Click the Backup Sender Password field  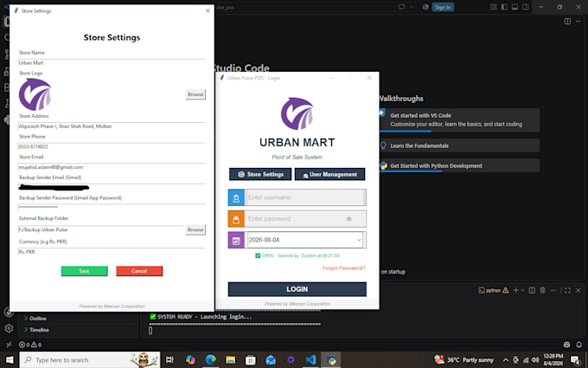(x=112, y=207)
